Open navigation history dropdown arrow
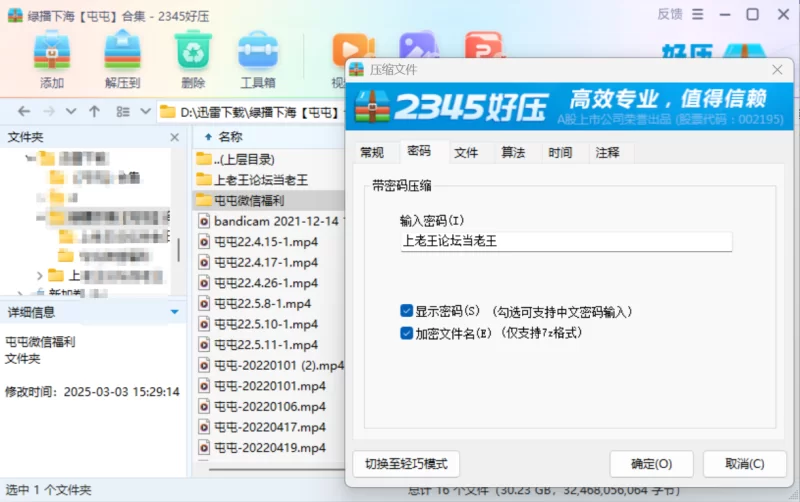 tap(71, 111)
